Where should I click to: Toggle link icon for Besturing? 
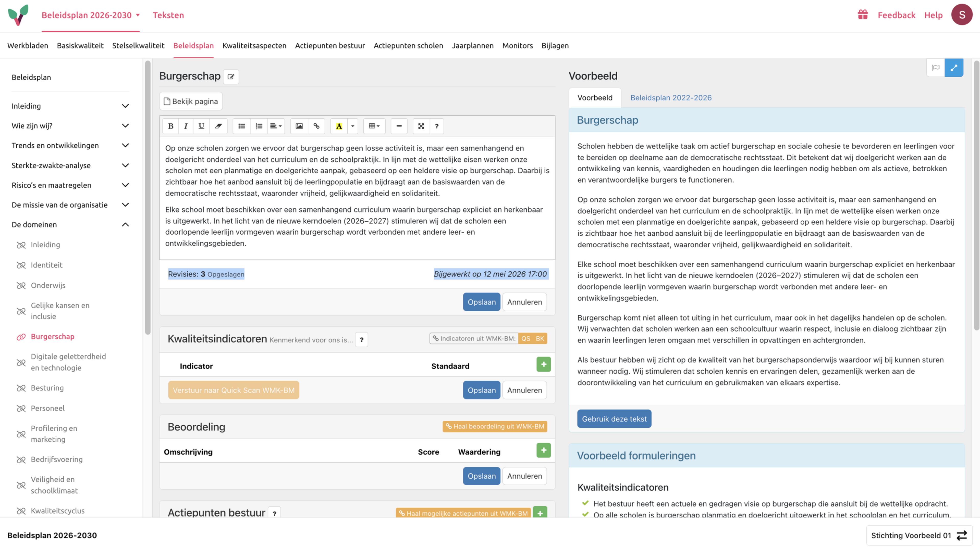coord(21,388)
